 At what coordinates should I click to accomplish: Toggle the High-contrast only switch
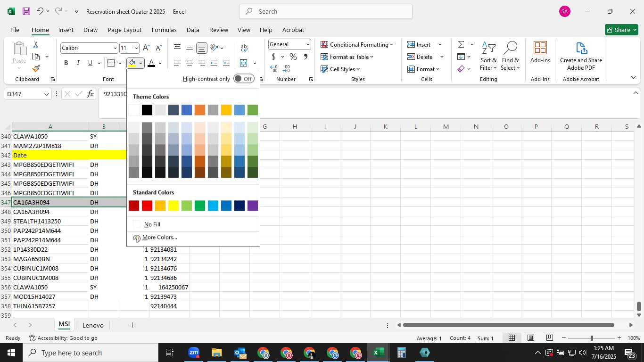pos(244,79)
